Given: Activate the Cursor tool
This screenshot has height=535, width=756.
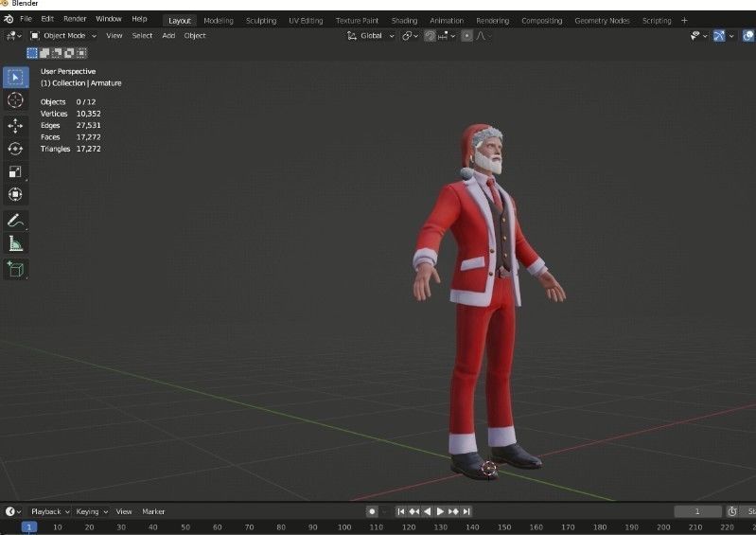Looking at the screenshot, I should click(15, 100).
